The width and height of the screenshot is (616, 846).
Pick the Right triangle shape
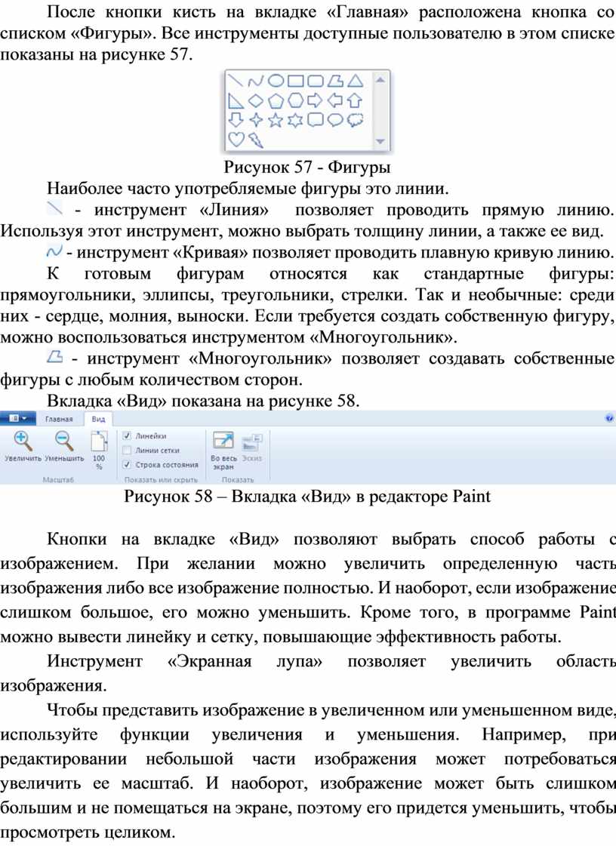tap(236, 101)
